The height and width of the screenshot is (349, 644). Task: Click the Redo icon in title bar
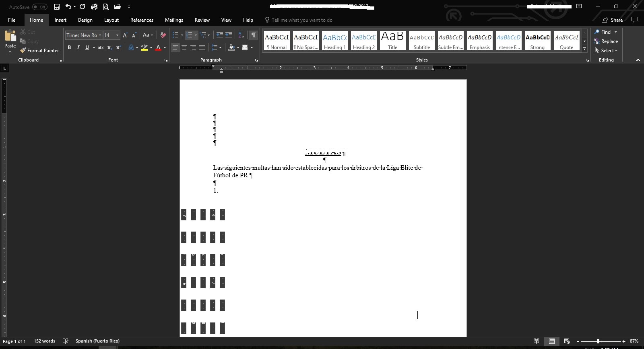point(83,7)
